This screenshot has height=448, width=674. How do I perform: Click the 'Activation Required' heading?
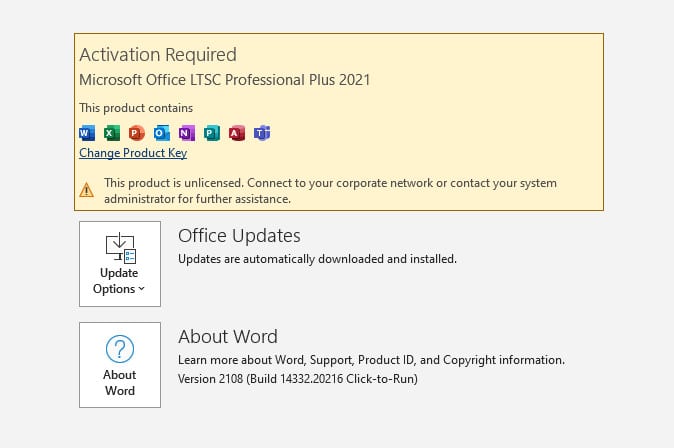[158, 55]
